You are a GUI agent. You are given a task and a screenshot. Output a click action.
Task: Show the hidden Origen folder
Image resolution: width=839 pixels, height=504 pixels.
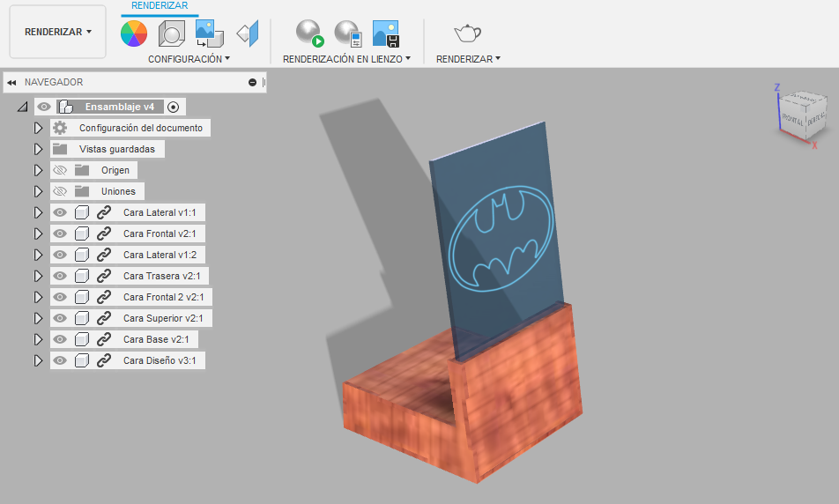[x=60, y=170]
